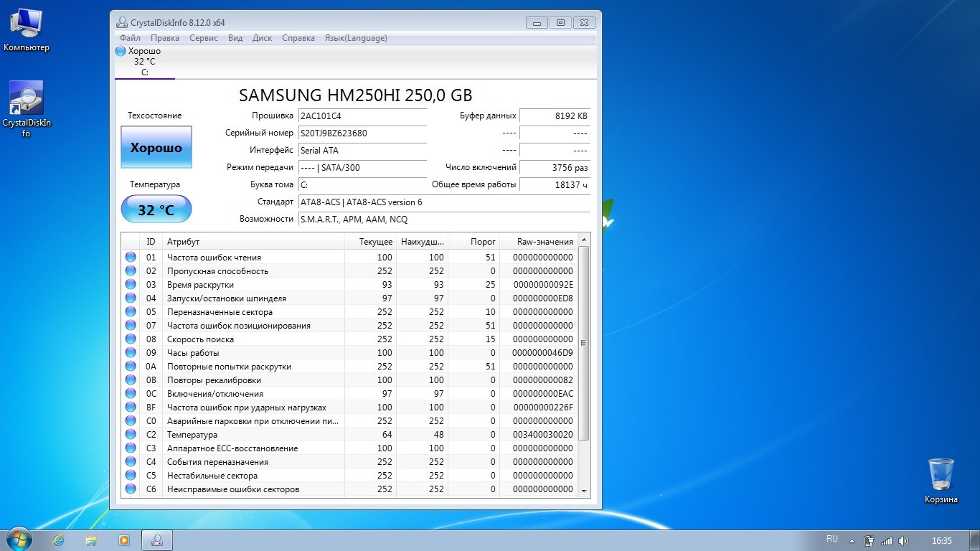Open the Компьютер desktop icon

pyautogui.click(x=27, y=29)
